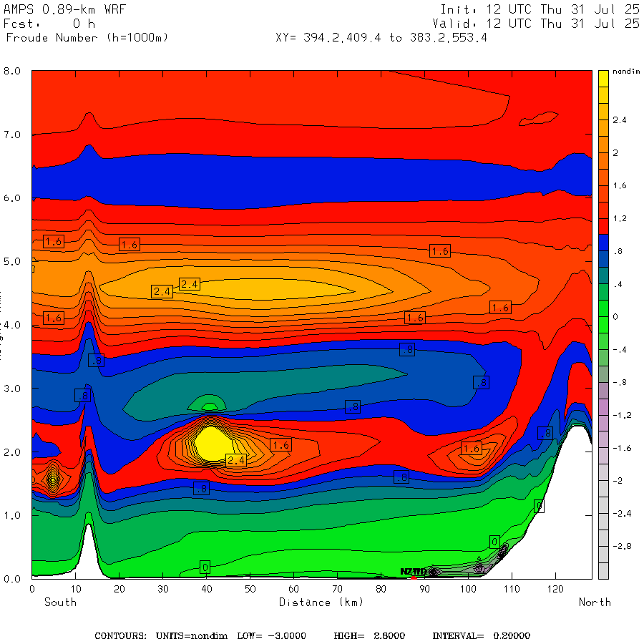Pick the light gray bottom color bar swatch
The image size is (644, 644).
tap(603, 570)
